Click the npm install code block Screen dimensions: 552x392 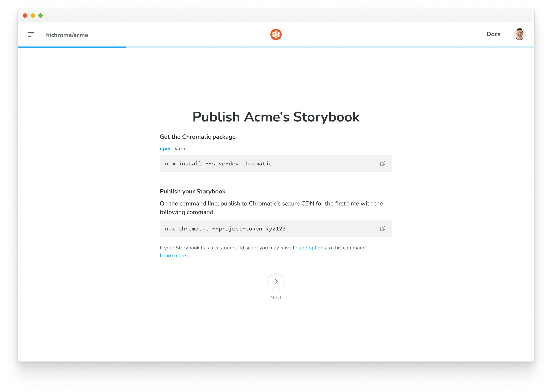241,163
